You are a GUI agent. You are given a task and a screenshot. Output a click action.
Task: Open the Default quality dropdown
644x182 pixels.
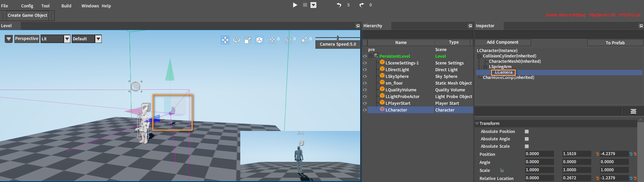[x=98, y=39]
